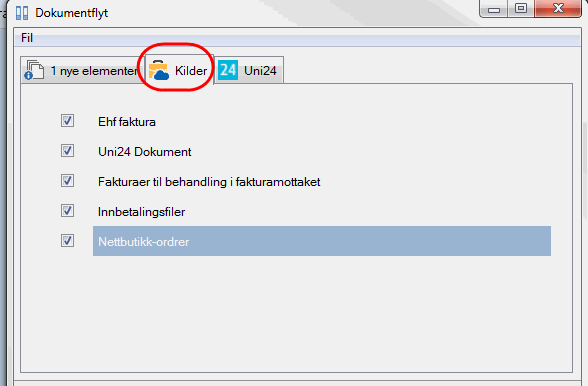Select 'Fakturaer til behandling i fakturamottaket' text
Screen dimensions: 588x386
tap(209, 182)
